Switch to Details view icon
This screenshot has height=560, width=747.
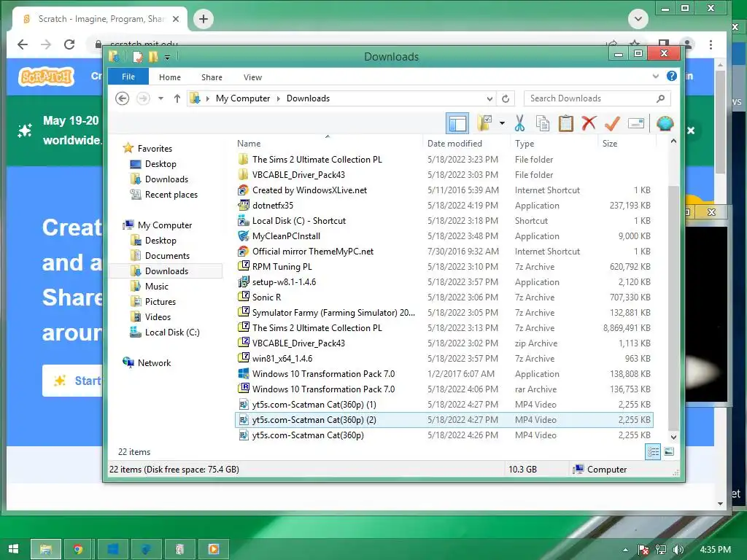pyautogui.click(x=653, y=451)
